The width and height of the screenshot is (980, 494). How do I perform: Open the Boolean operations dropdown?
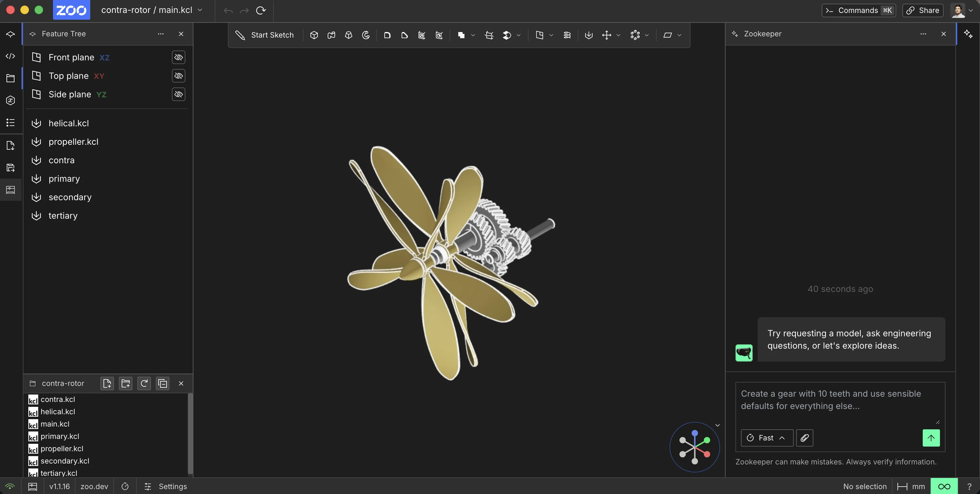click(x=473, y=35)
